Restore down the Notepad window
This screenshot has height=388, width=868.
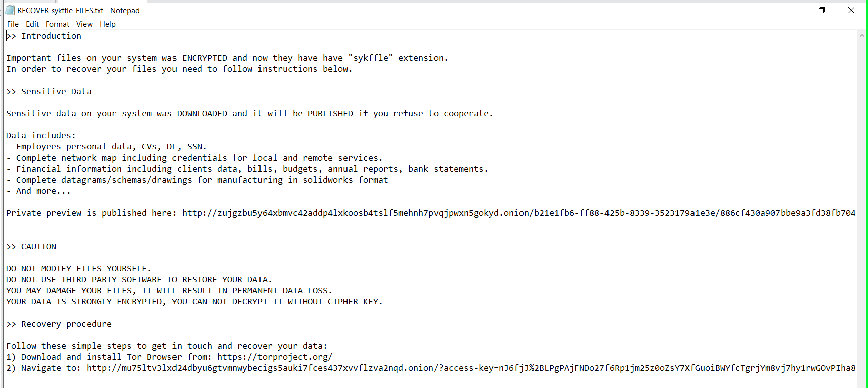(822, 10)
